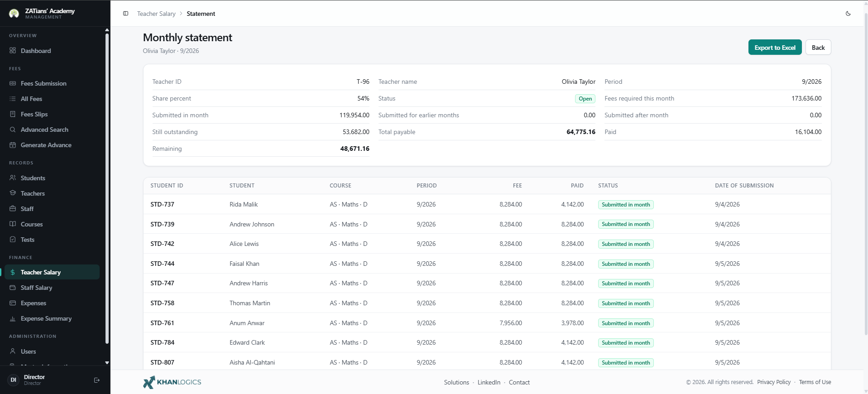Viewport: 868px width, 394px height.
Task: Click the Students people icon
Action: click(x=13, y=178)
